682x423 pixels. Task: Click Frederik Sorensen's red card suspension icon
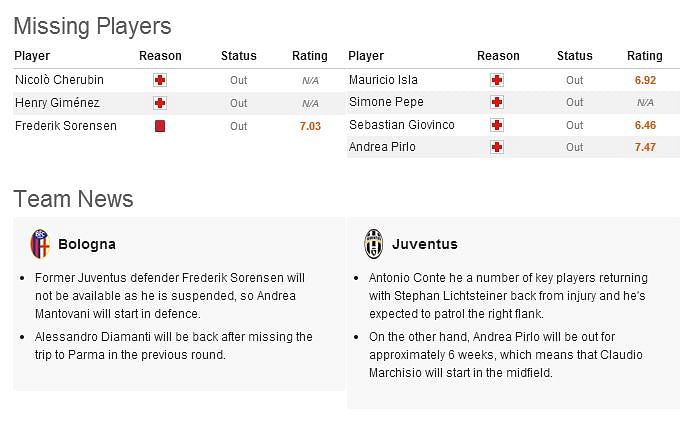tap(160, 126)
